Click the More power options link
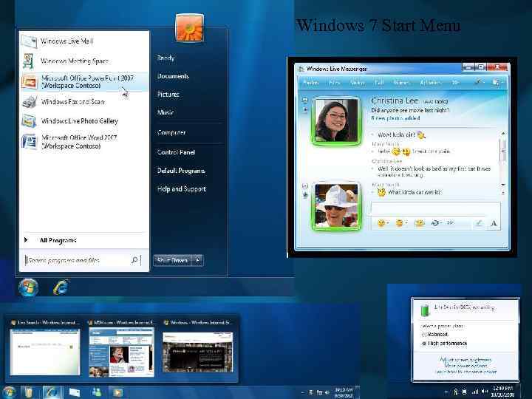The width and height of the screenshot is (532, 399). [x=465, y=366]
